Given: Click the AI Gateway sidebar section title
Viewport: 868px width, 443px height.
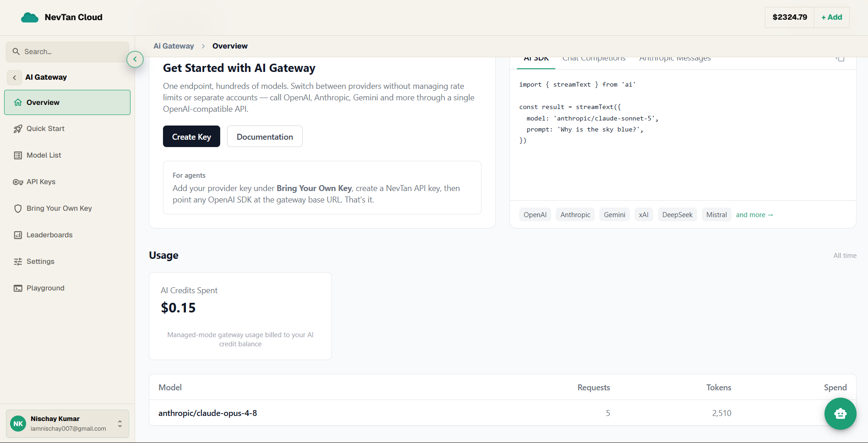Looking at the screenshot, I should tap(46, 77).
